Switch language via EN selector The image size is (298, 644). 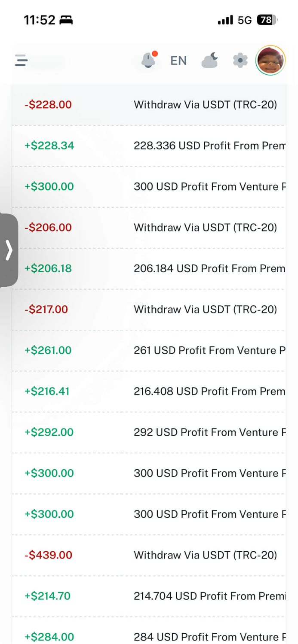click(178, 61)
